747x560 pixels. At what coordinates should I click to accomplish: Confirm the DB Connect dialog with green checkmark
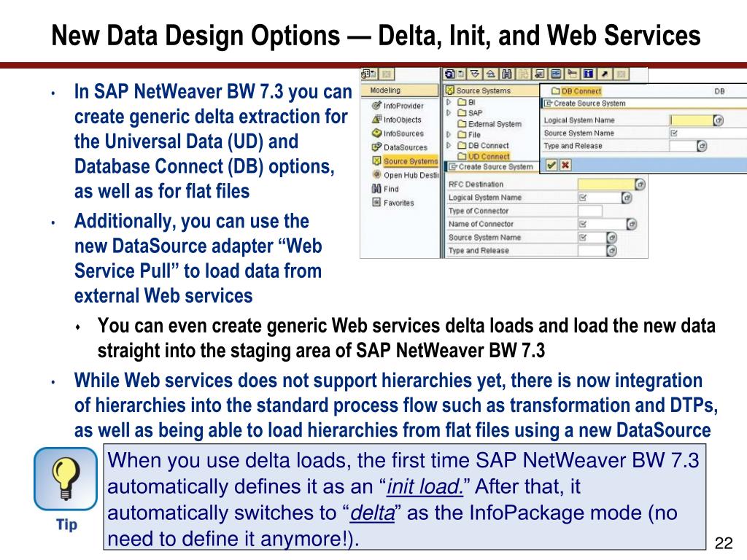[x=551, y=166]
